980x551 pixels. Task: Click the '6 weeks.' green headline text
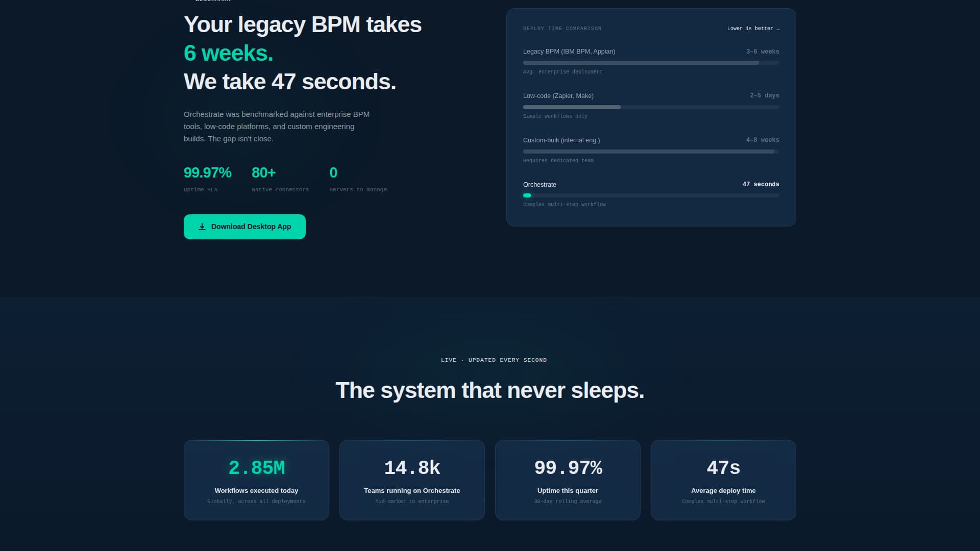[228, 53]
